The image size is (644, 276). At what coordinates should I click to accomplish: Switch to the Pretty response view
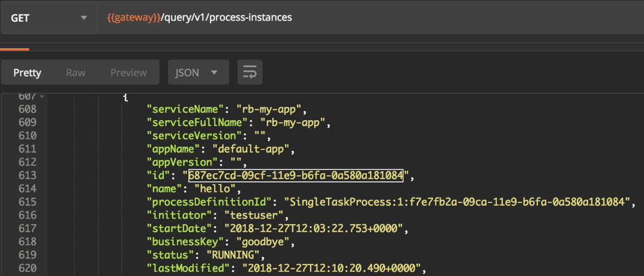(x=28, y=73)
